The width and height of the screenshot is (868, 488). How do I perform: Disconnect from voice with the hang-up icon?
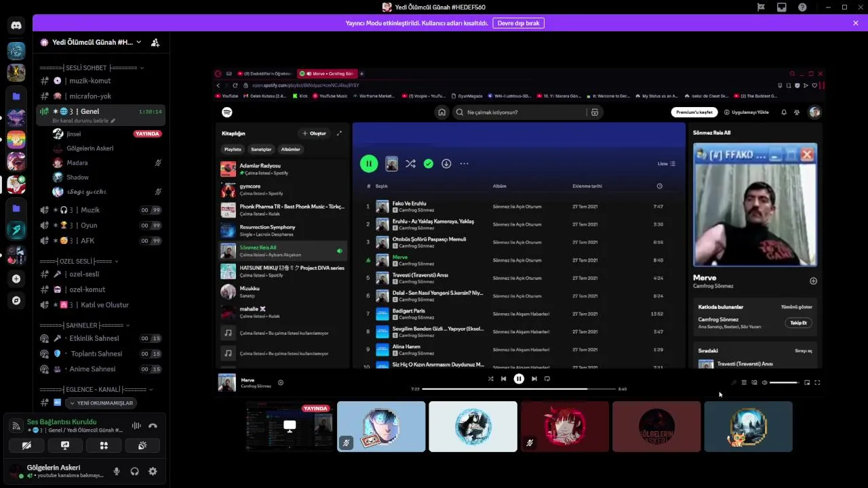(153, 426)
